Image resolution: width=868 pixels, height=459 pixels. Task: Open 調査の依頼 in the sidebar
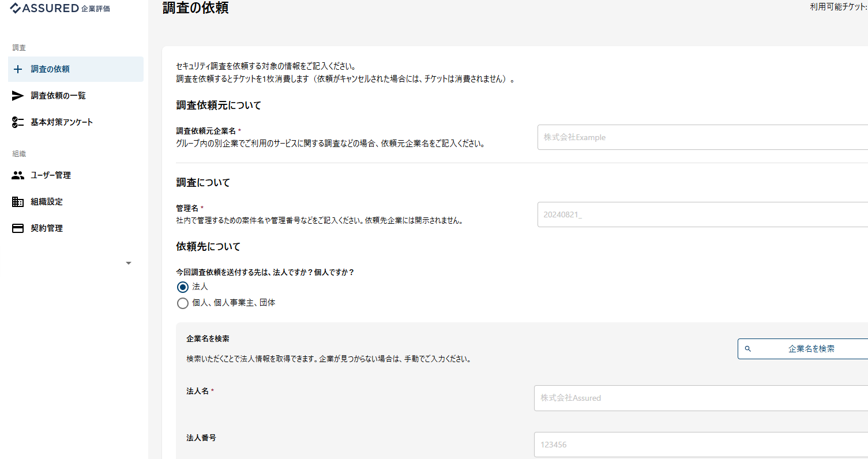[76, 69]
